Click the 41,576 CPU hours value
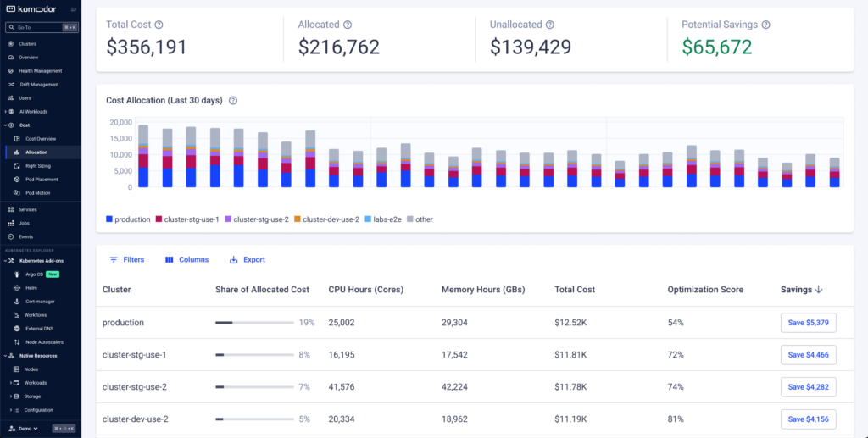Screen dimensions: 868x438 coord(342,386)
